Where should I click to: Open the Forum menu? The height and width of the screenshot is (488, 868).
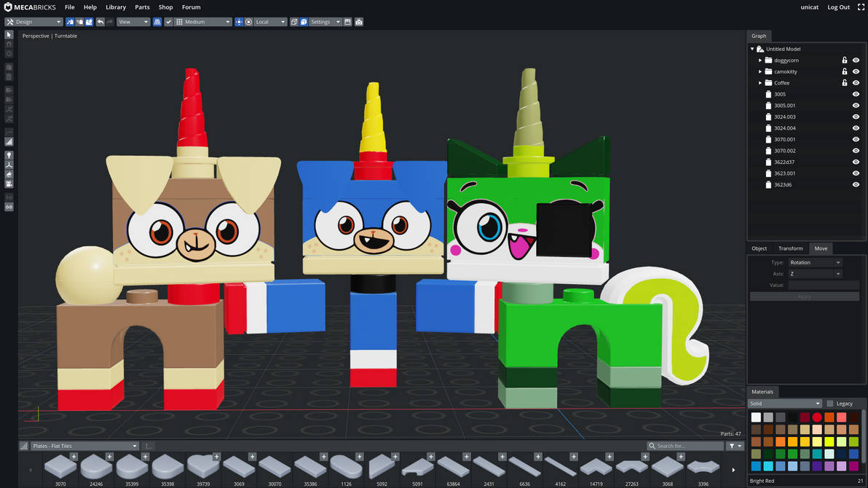tap(191, 7)
